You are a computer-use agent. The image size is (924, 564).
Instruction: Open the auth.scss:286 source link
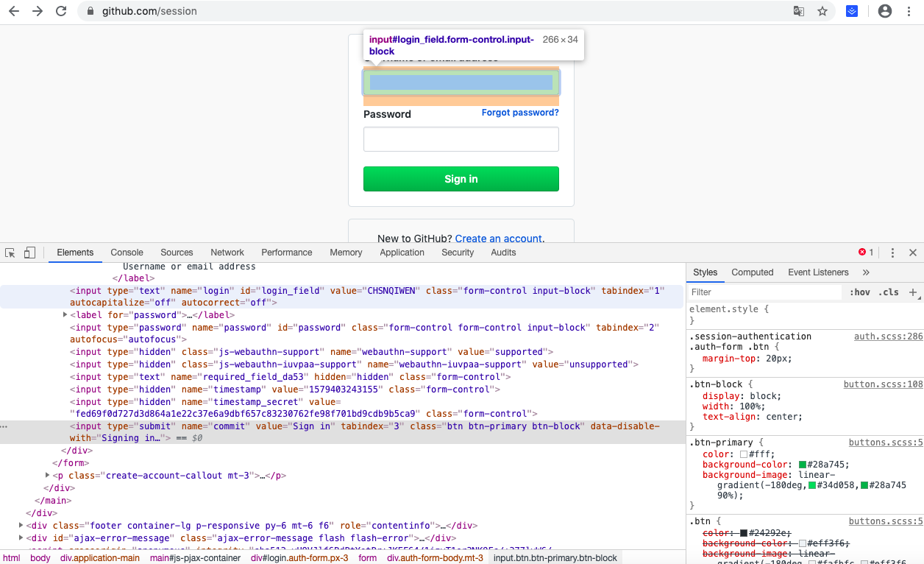pyautogui.click(x=888, y=336)
